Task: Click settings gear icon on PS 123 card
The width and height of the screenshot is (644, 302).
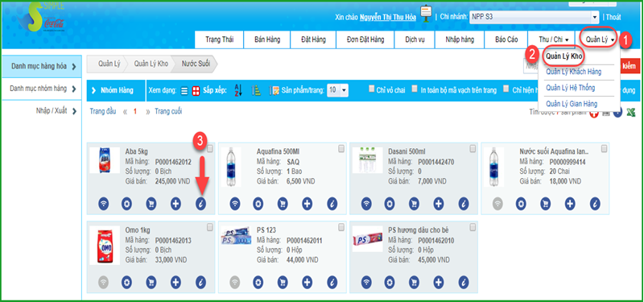Action: coord(258,283)
